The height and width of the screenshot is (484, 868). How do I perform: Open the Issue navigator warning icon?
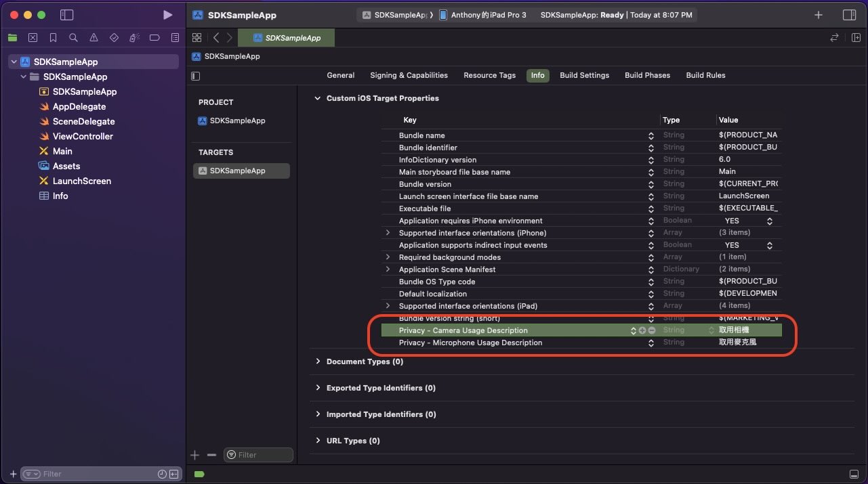(x=94, y=38)
